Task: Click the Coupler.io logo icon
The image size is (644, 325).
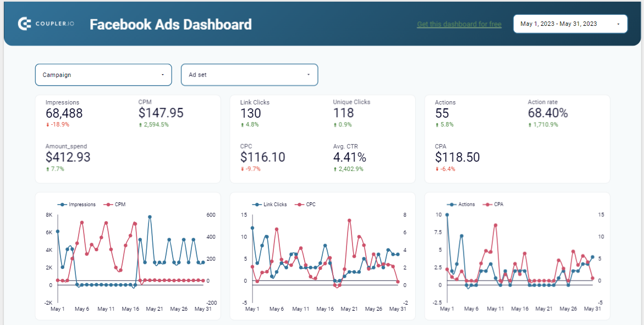Action: [25, 24]
